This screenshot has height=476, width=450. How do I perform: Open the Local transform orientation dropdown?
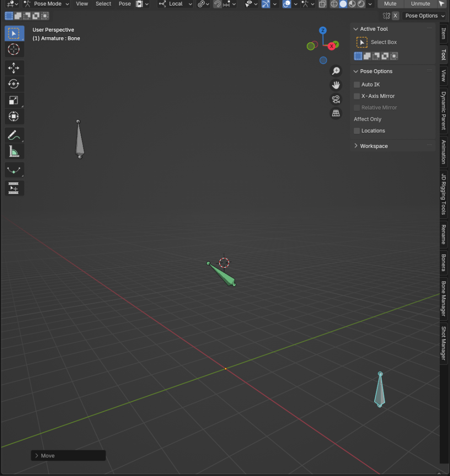coord(176,4)
